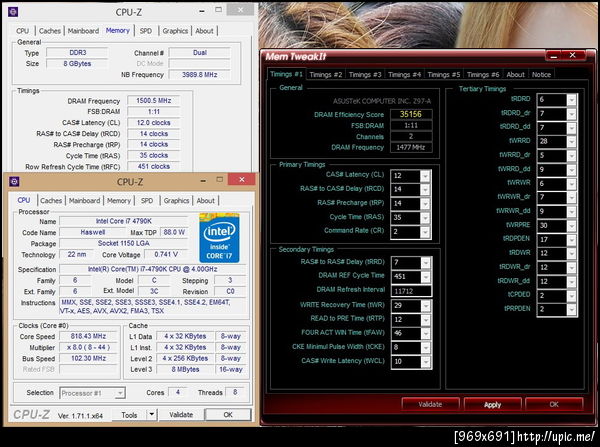This screenshot has width=600, height=447.
Task: Open the CKE Minimul Pulse Width (tCKE) dropdown
Action: coord(426,347)
